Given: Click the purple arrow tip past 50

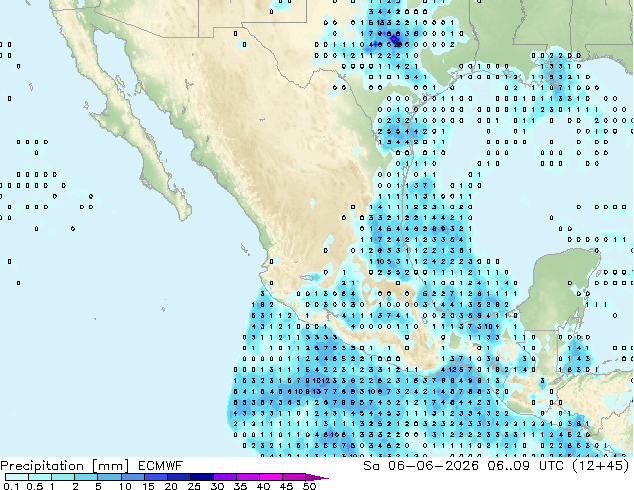Looking at the screenshot, I should coord(317,477).
